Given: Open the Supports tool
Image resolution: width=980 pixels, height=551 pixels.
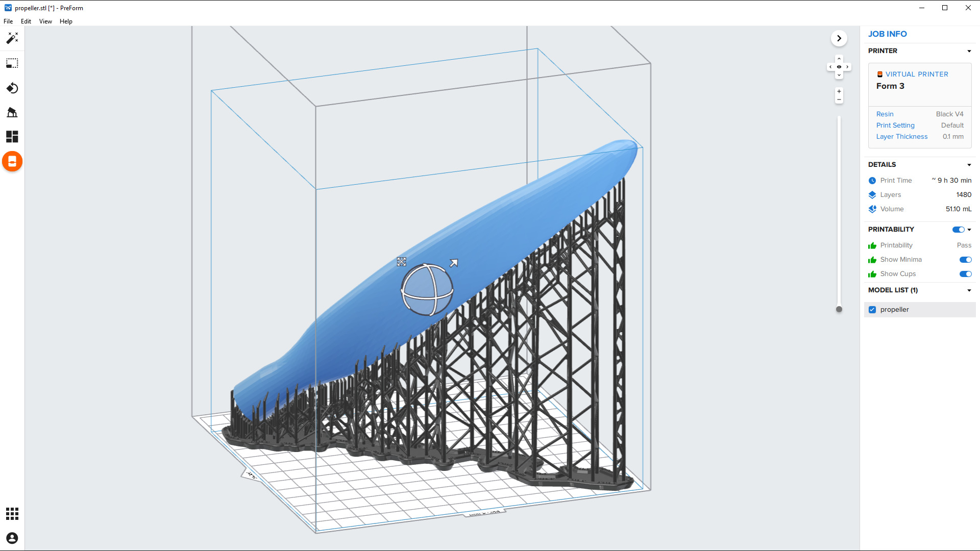Looking at the screenshot, I should (12, 112).
